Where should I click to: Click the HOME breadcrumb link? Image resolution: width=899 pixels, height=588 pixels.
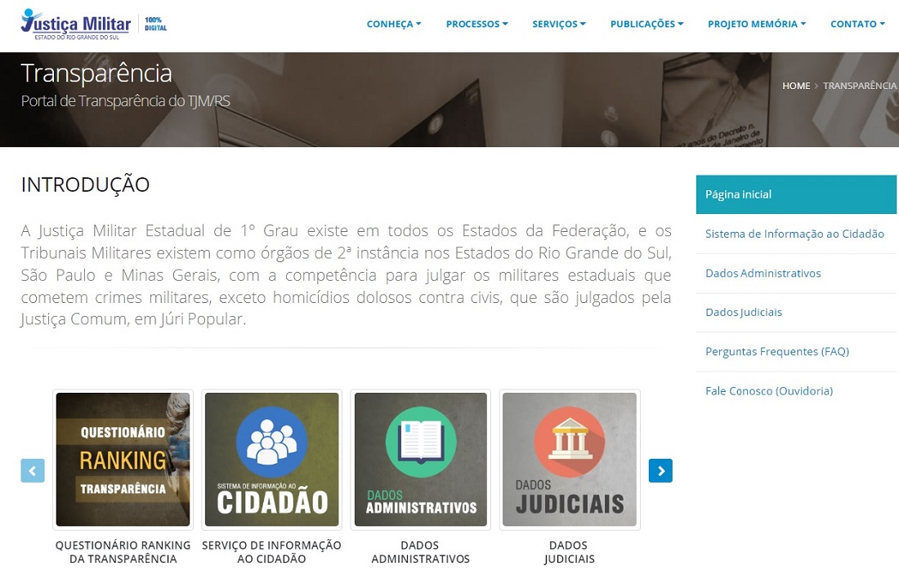pyautogui.click(x=796, y=86)
